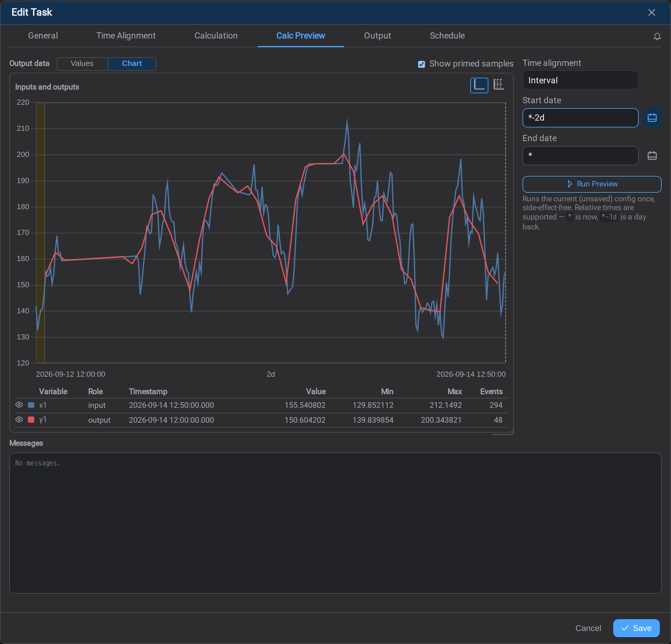The width and height of the screenshot is (671, 644).
Task: Focus the Start date input field
Action: 580,118
